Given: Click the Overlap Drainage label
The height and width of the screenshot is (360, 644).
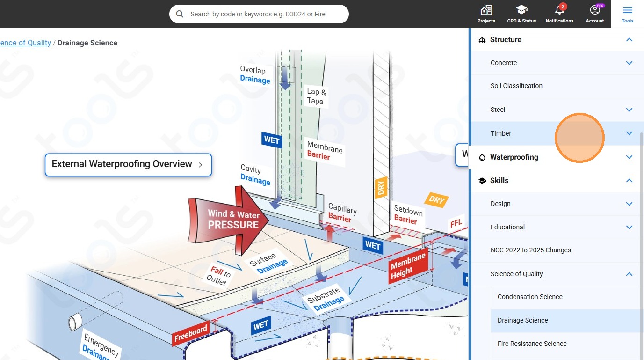Looking at the screenshot, I should 255,75.
